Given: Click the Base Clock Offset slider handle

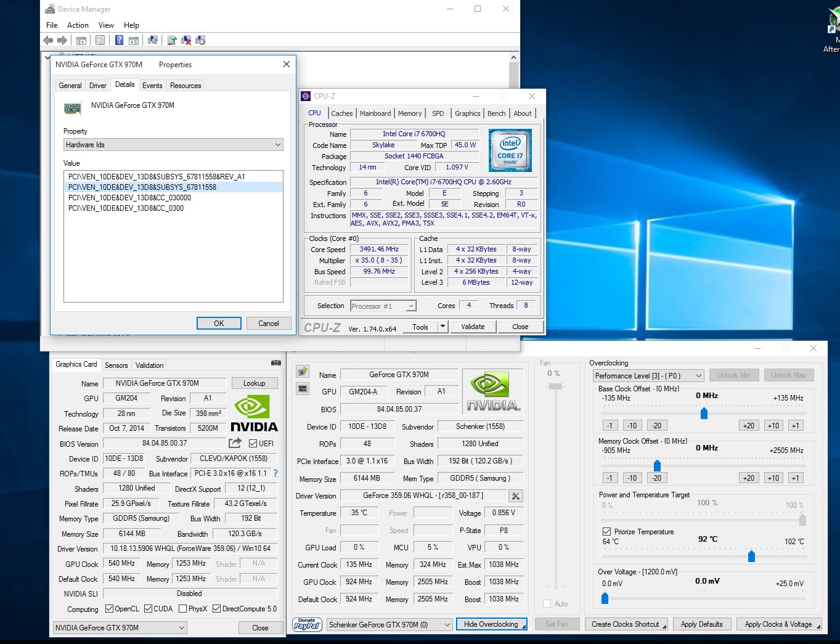Looking at the screenshot, I should click(x=704, y=414).
